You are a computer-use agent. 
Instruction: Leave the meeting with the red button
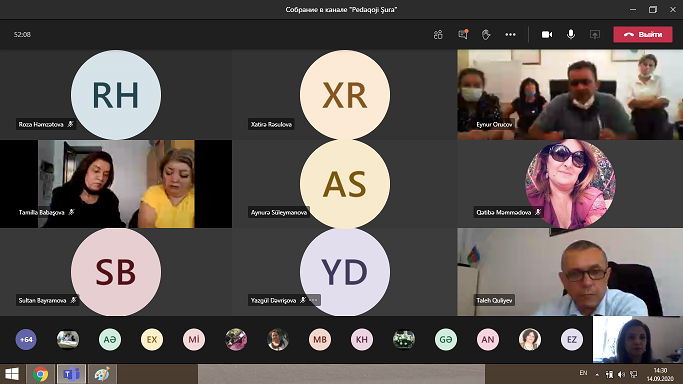pyautogui.click(x=643, y=34)
